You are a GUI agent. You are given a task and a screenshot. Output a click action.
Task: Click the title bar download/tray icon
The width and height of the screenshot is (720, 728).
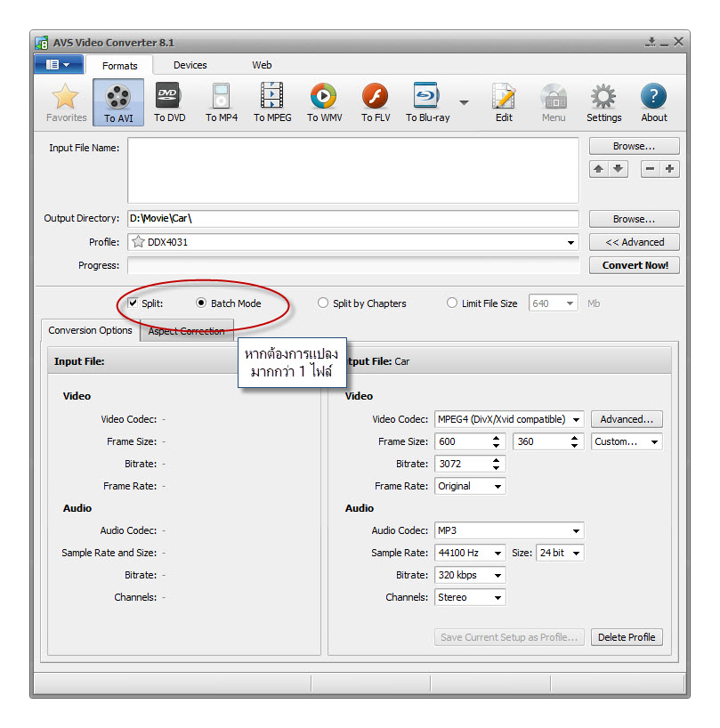651,42
